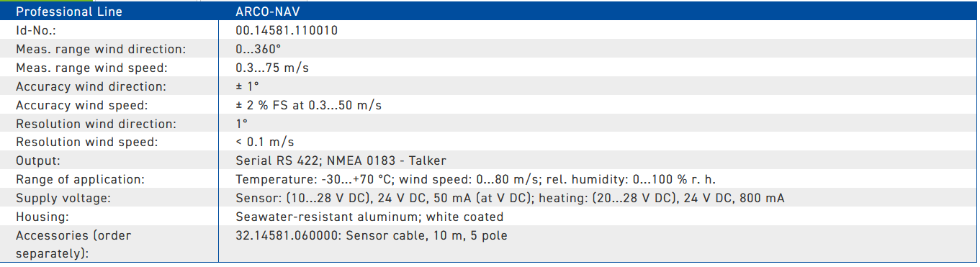This screenshot has width=980, height=267.
Task: Select the Resolution wind direction label
Action: pyautogui.click(x=96, y=124)
